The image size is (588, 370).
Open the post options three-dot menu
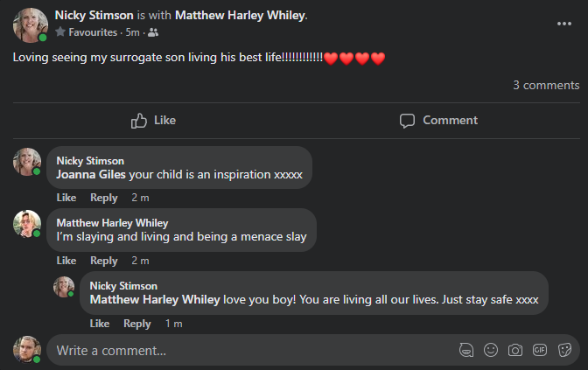click(x=564, y=24)
